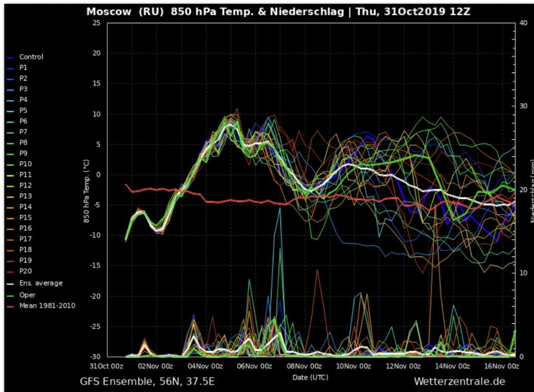Click the Wetterzentrale.de watermark
534x392 pixels.
click(459, 382)
